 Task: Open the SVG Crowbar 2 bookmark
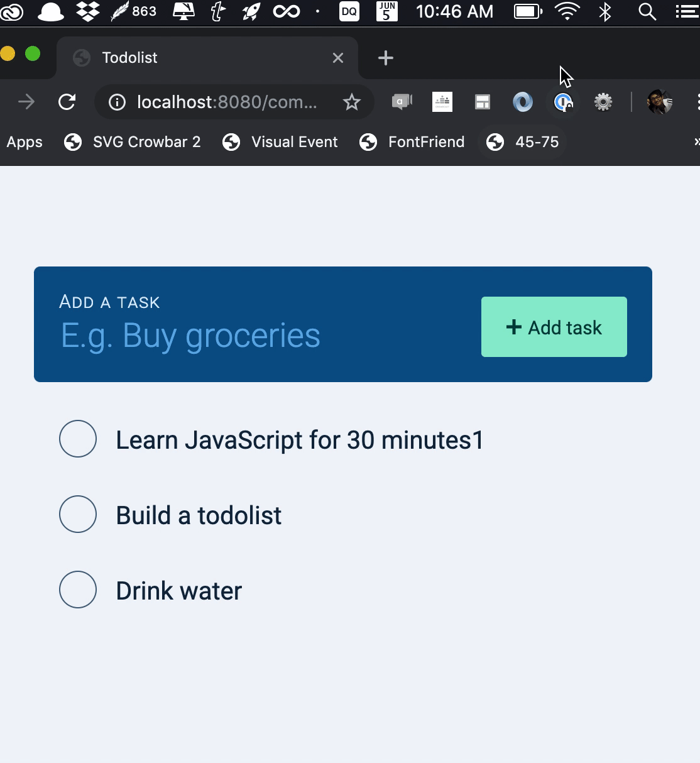coord(133,142)
